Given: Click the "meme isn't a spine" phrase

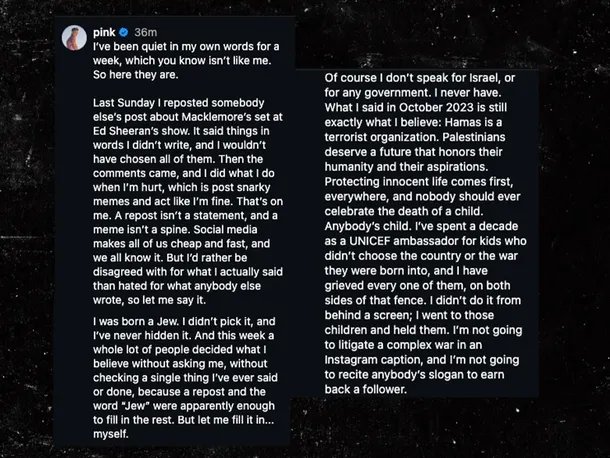Looking at the screenshot, I should tap(141, 230).
